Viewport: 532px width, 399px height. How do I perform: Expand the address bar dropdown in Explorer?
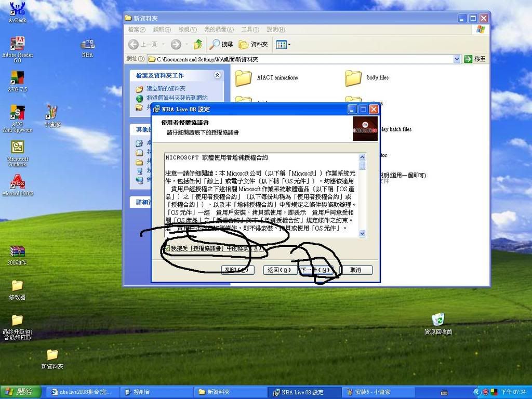[x=457, y=59]
